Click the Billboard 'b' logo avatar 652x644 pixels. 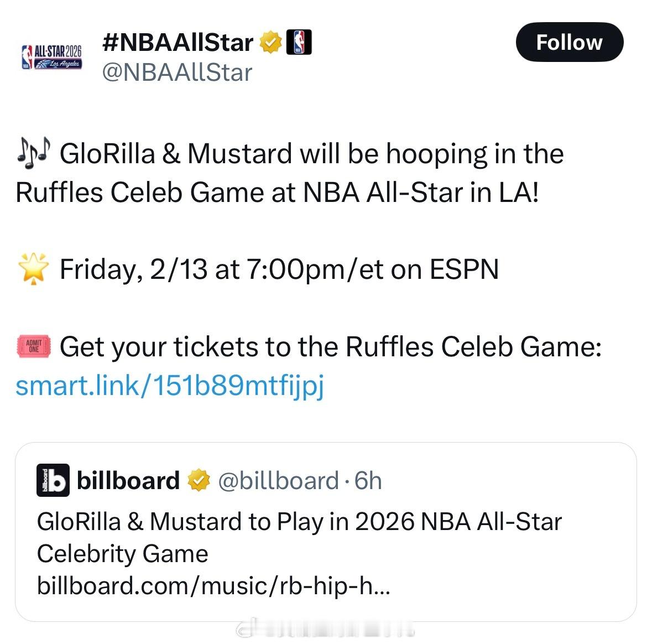coord(52,481)
